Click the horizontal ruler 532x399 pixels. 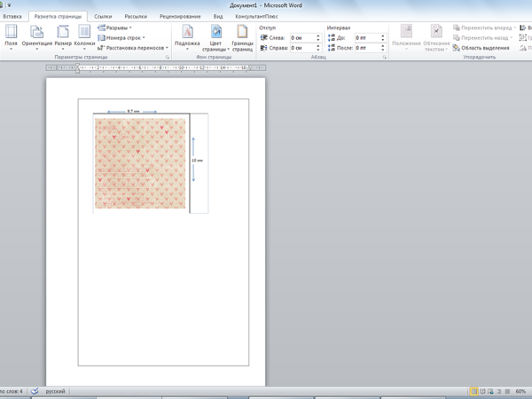pos(156,68)
